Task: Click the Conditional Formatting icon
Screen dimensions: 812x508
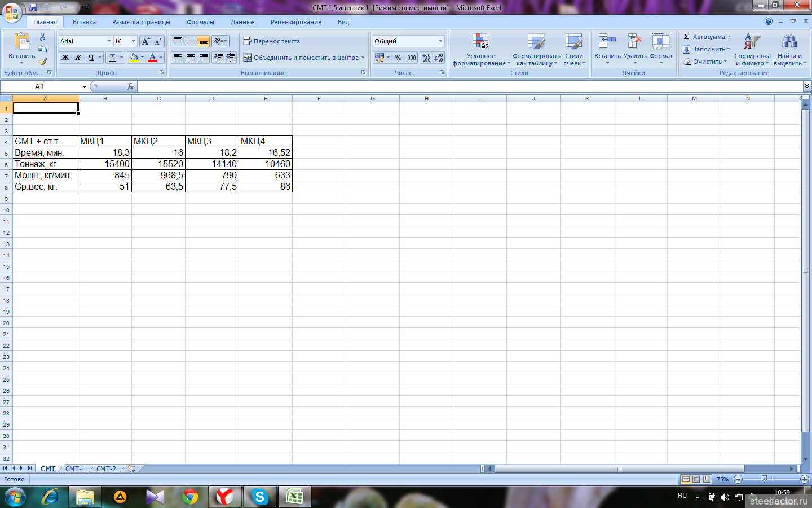Action: pyautogui.click(x=480, y=42)
